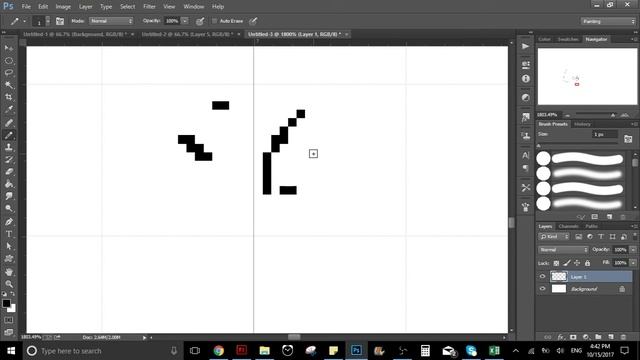The image size is (640, 360).
Task: Open the Painting workspace dropdown
Action: [607, 21]
